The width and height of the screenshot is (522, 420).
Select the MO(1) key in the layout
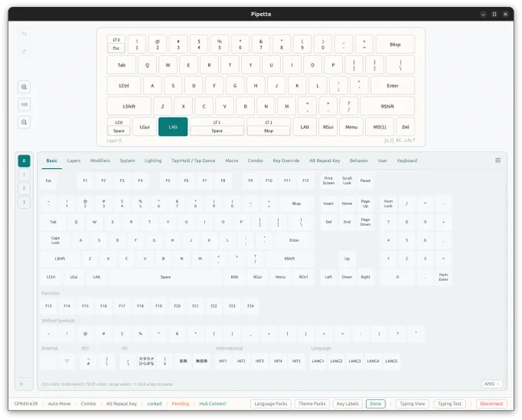[379, 127]
